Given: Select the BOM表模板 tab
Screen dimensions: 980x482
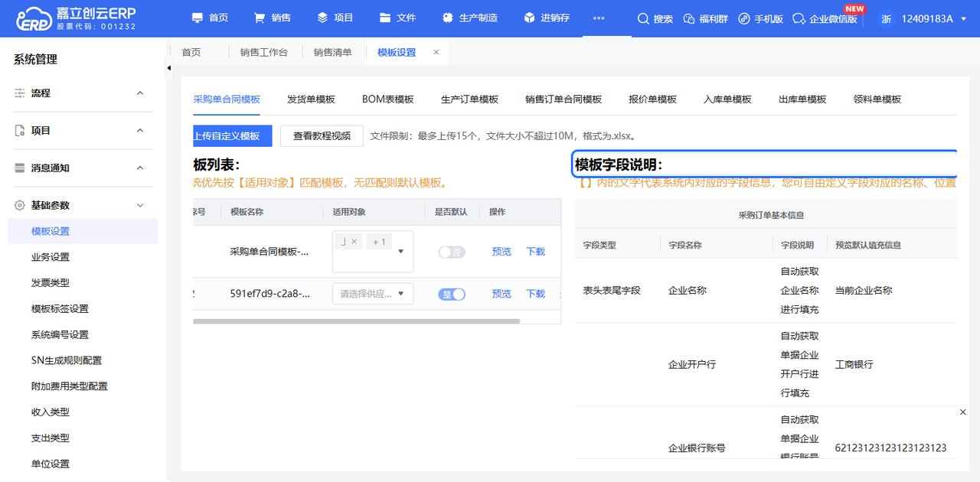Looking at the screenshot, I should 388,99.
